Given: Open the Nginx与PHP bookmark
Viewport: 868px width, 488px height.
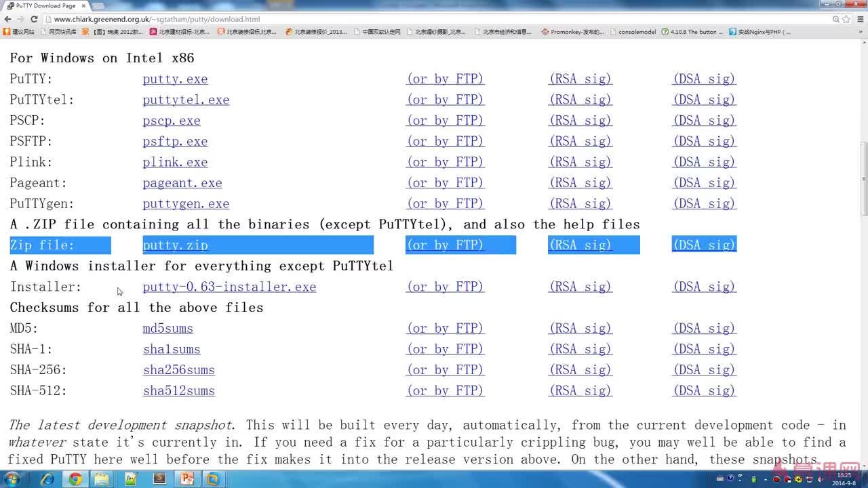Looking at the screenshot, I should (759, 31).
